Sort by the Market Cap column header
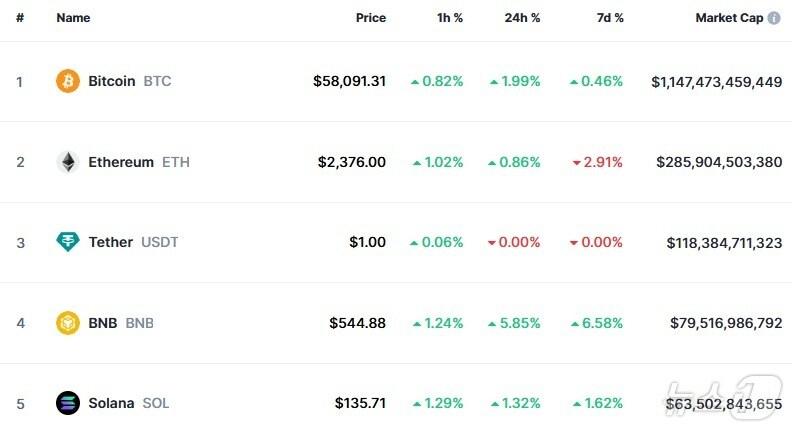This screenshot has height=432, width=792. point(729,18)
